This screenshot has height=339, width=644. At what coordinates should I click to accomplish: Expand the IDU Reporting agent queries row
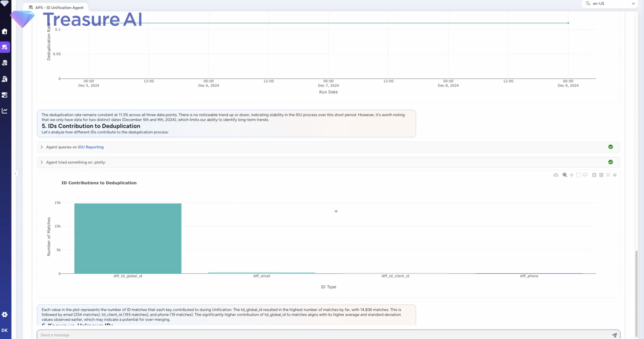pyautogui.click(x=328, y=147)
